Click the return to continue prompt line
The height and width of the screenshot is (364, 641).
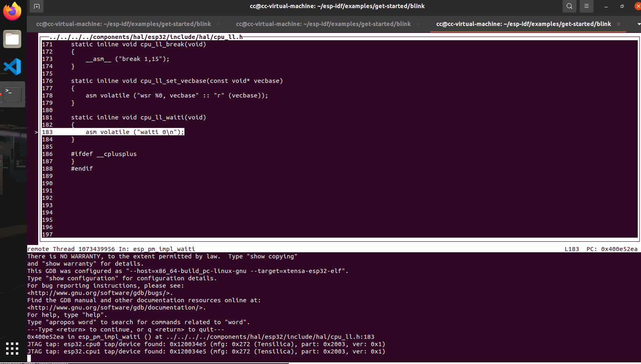coord(126,329)
